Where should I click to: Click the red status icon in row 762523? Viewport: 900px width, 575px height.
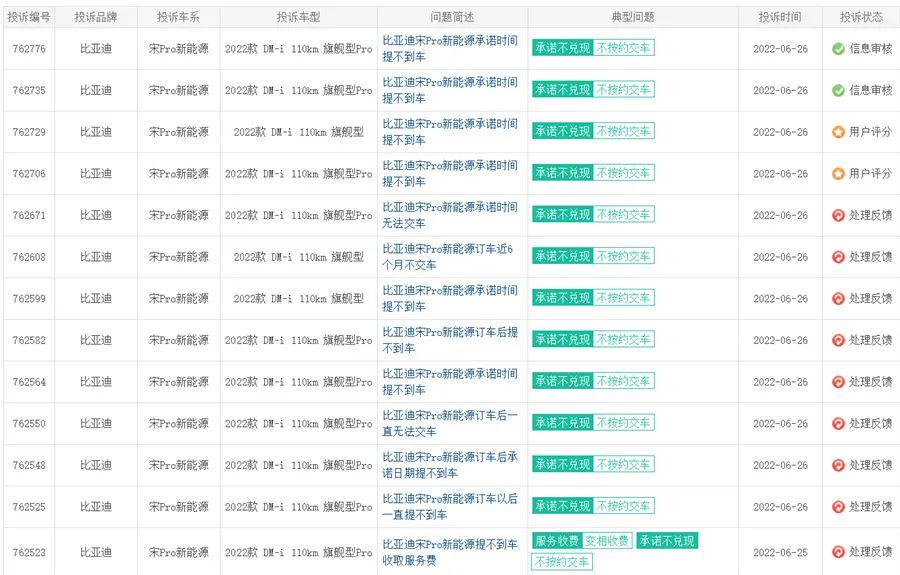pyautogui.click(x=838, y=551)
